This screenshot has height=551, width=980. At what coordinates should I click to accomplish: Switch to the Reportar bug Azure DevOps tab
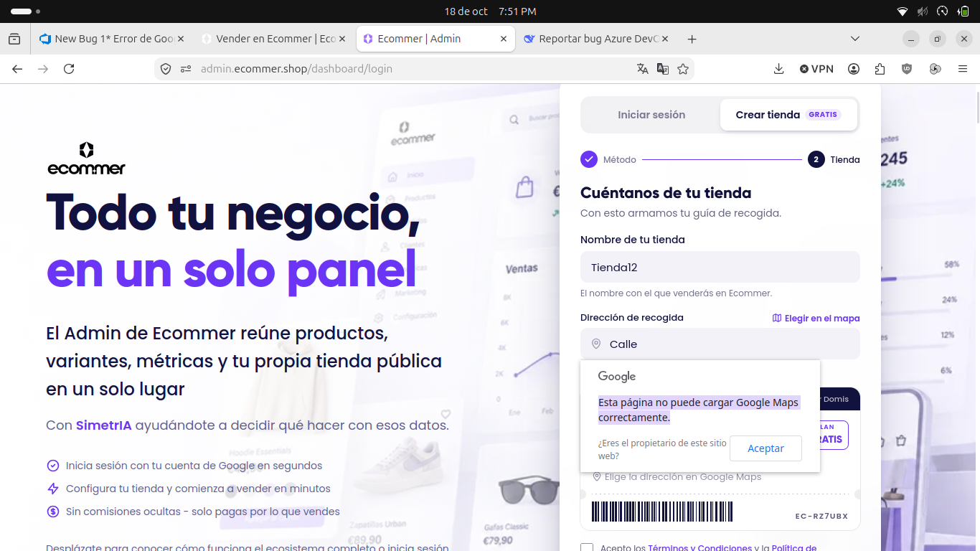(x=597, y=39)
